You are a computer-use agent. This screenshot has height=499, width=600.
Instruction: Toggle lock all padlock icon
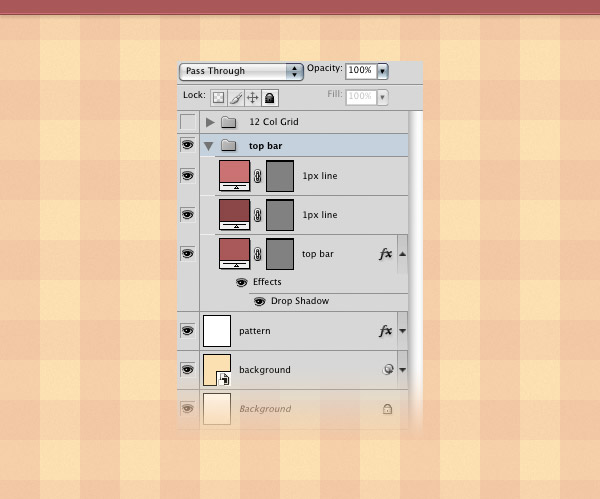270,98
